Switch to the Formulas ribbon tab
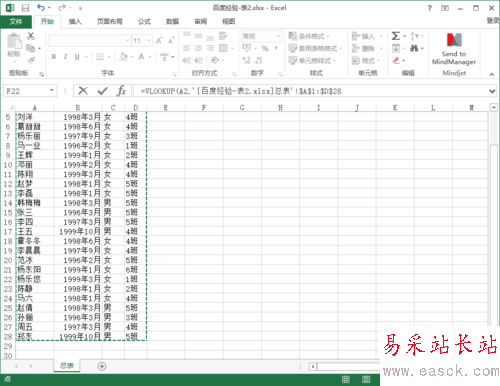500x386 pixels. click(144, 22)
